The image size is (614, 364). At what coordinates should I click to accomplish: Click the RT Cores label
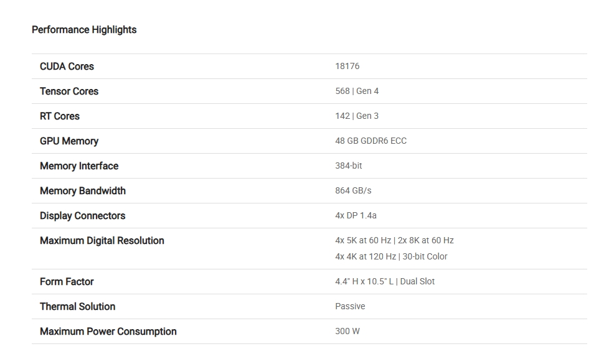pos(60,116)
